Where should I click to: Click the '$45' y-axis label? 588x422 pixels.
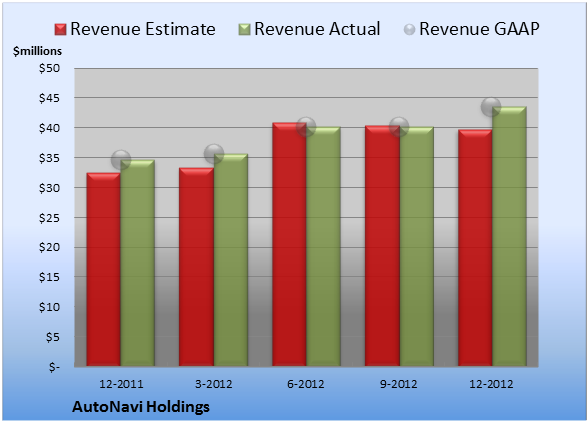[50, 98]
